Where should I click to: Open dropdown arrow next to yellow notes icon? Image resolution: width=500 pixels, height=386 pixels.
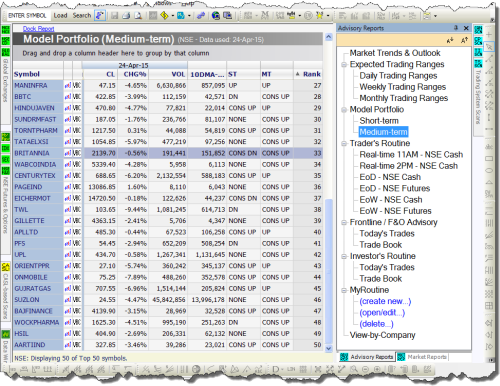[x=435, y=15]
